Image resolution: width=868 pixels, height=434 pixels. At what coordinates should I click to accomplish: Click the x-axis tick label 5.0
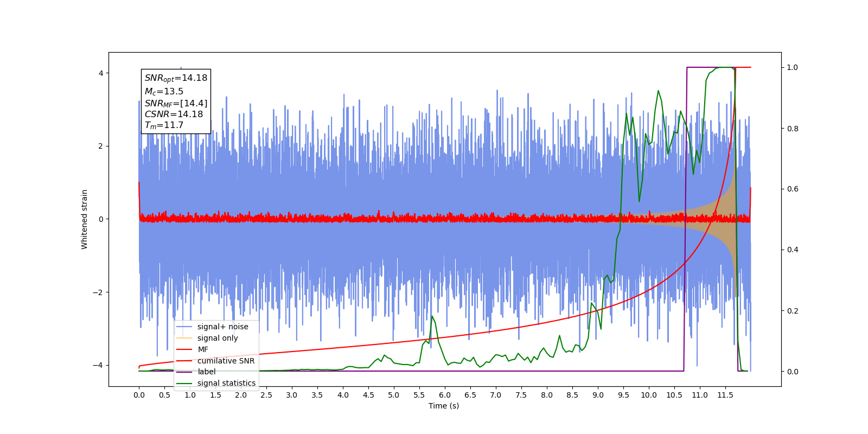(394, 395)
